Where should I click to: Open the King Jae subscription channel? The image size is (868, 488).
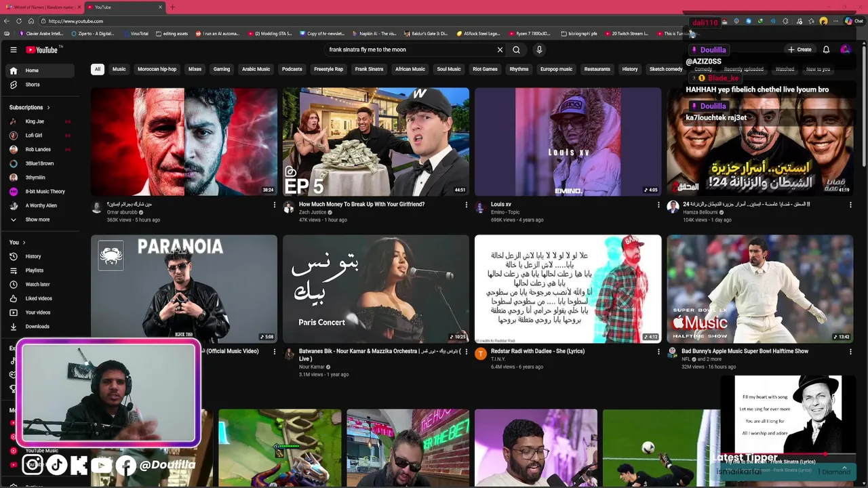click(x=41, y=121)
